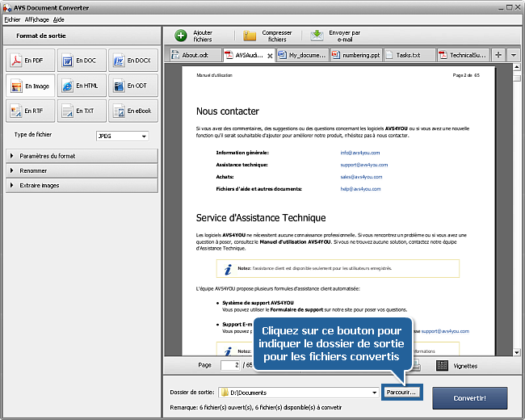The image size is (525, 420).
Task: Click the Format de sortie header
Action: [41, 36]
